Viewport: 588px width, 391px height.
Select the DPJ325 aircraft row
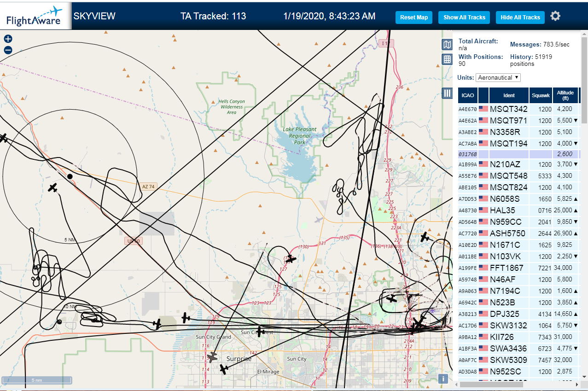click(519, 314)
